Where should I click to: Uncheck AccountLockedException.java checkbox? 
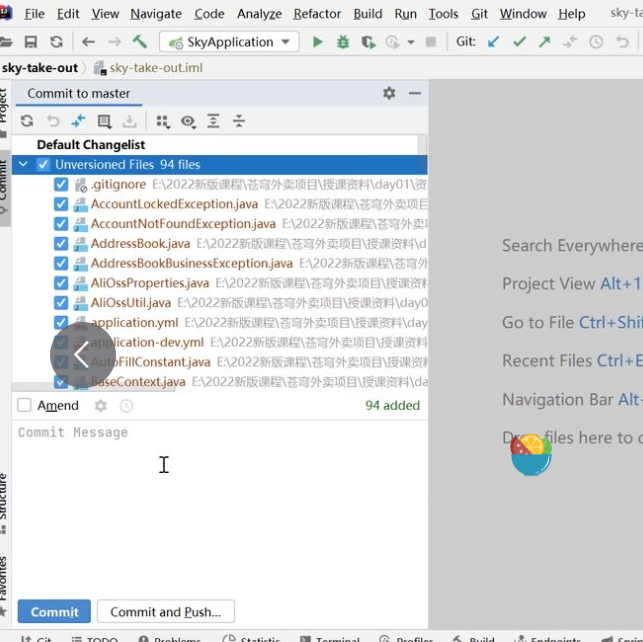[61, 204]
